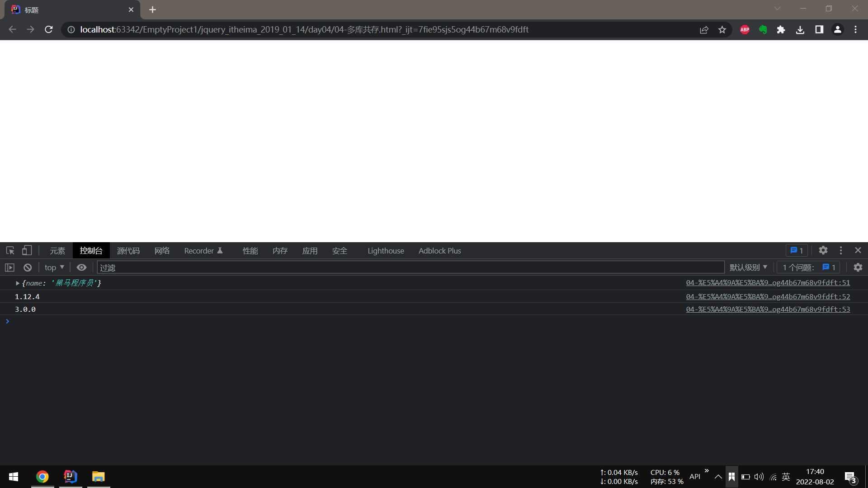Switch to the 控制台 tab
The height and width of the screenshot is (488, 868).
pyautogui.click(x=91, y=251)
